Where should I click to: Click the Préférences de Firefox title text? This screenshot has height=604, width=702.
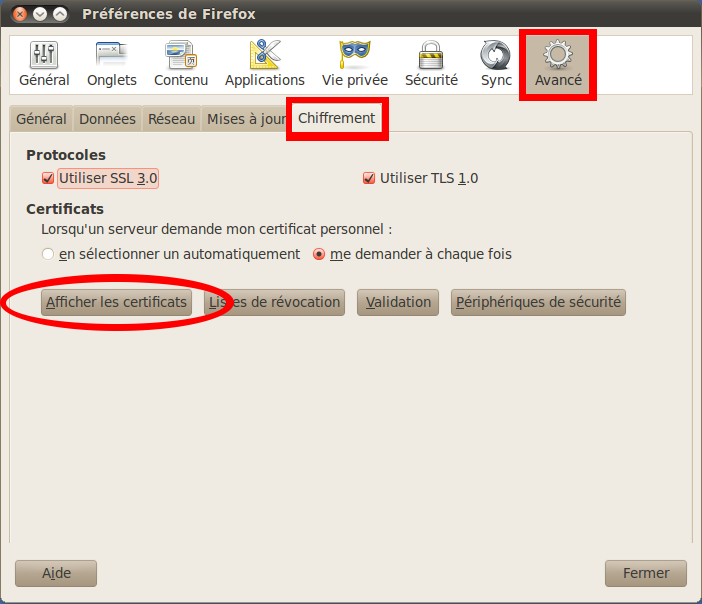(x=169, y=14)
